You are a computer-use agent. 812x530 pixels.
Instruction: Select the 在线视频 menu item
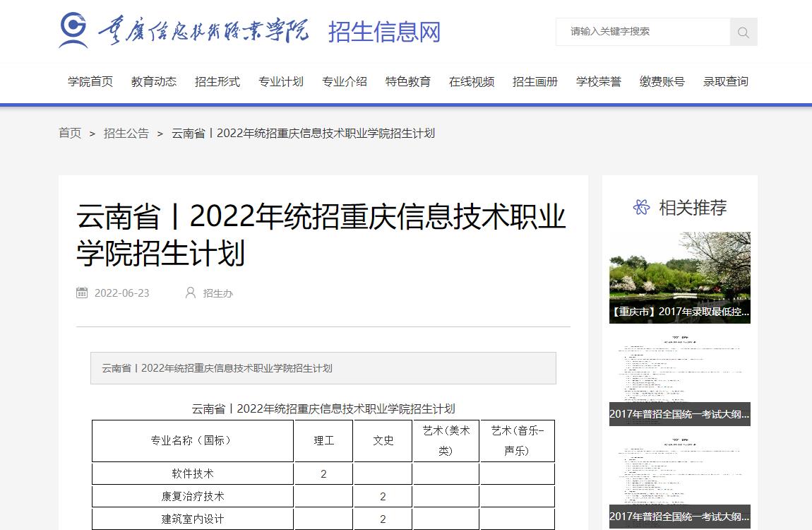472,82
